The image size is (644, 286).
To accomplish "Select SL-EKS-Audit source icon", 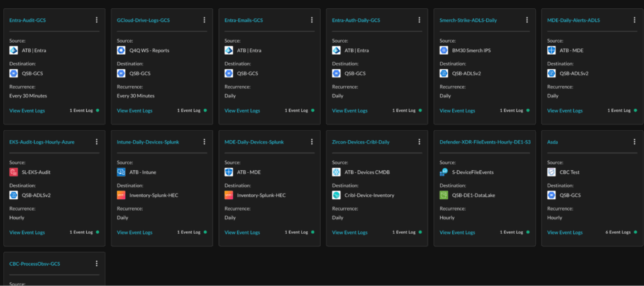I will (x=14, y=172).
